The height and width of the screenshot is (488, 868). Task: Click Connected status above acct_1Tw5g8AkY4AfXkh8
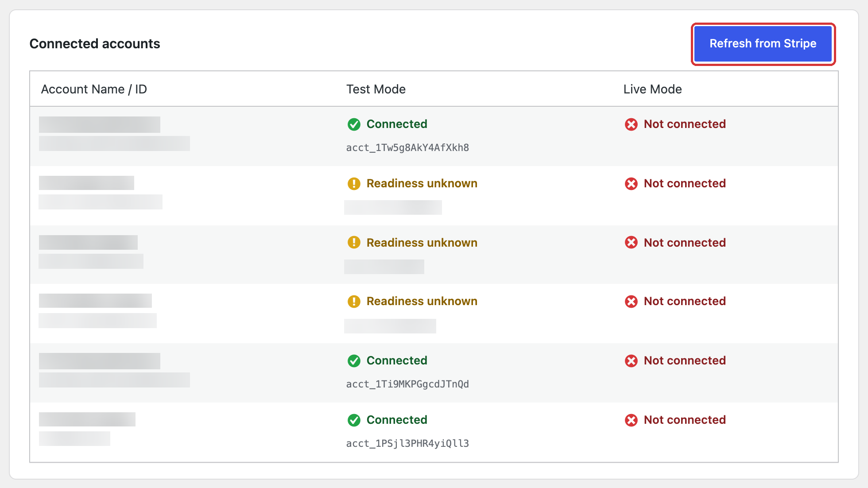pyautogui.click(x=397, y=124)
